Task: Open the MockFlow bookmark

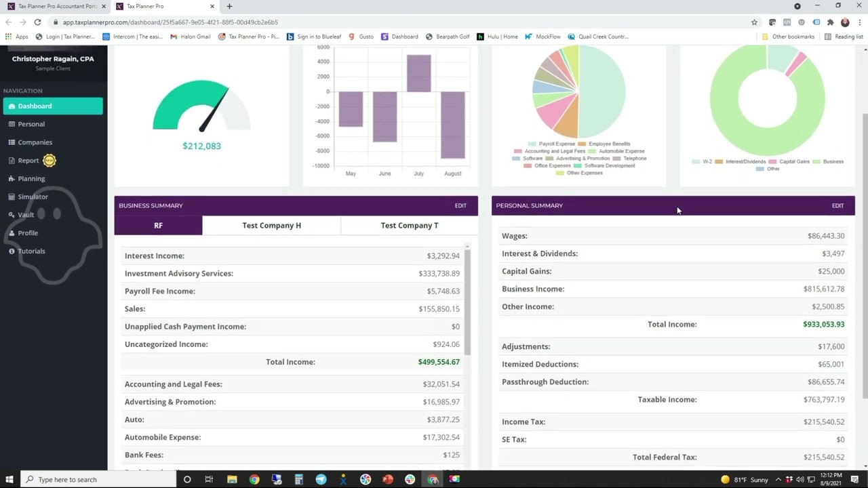Action: coord(543,37)
